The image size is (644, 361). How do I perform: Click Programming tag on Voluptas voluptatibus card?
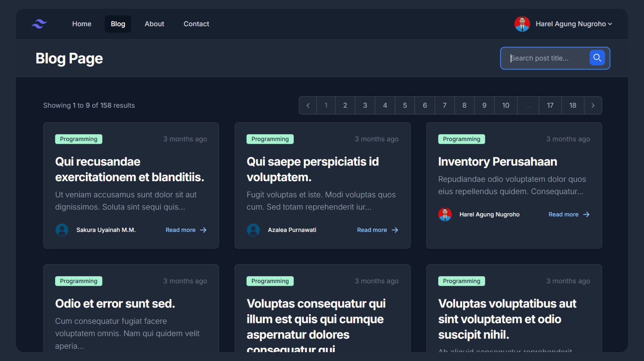pos(461,281)
